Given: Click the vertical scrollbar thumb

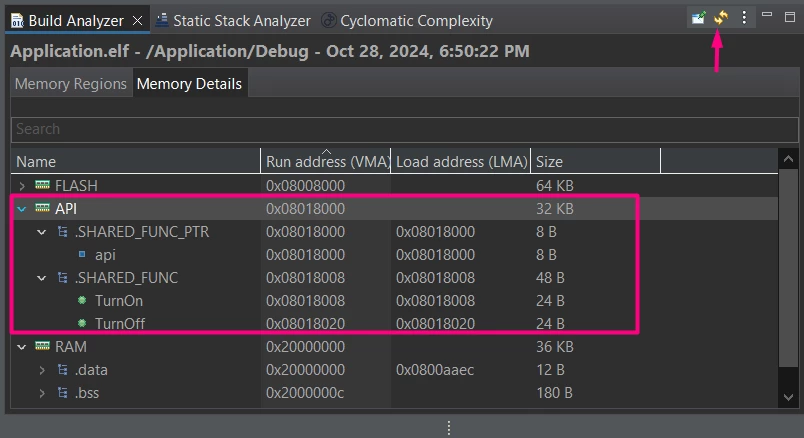Looking at the screenshot, I should pos(788,268).
